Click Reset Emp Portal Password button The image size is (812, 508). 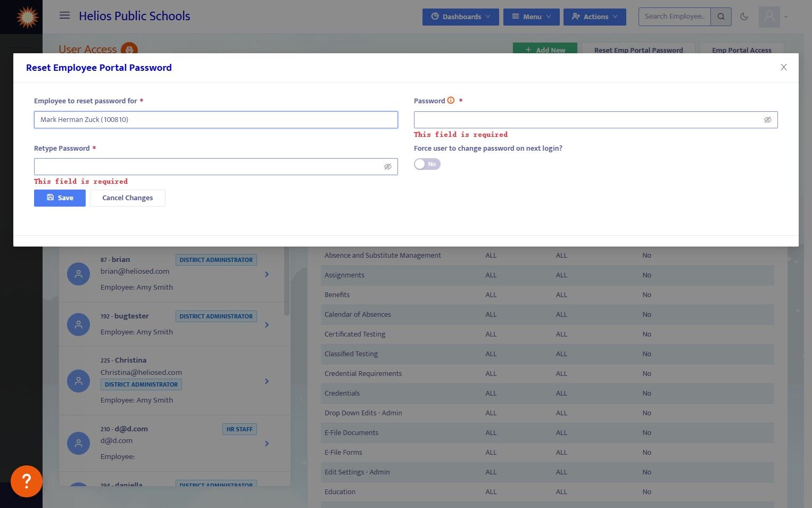coord(639,49)
